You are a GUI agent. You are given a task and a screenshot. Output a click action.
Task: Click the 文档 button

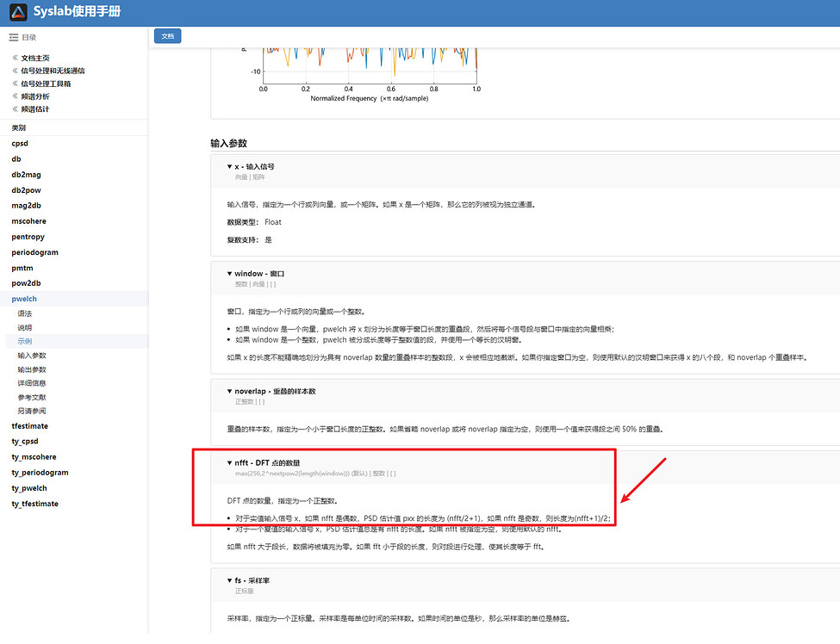pos(168,36)
